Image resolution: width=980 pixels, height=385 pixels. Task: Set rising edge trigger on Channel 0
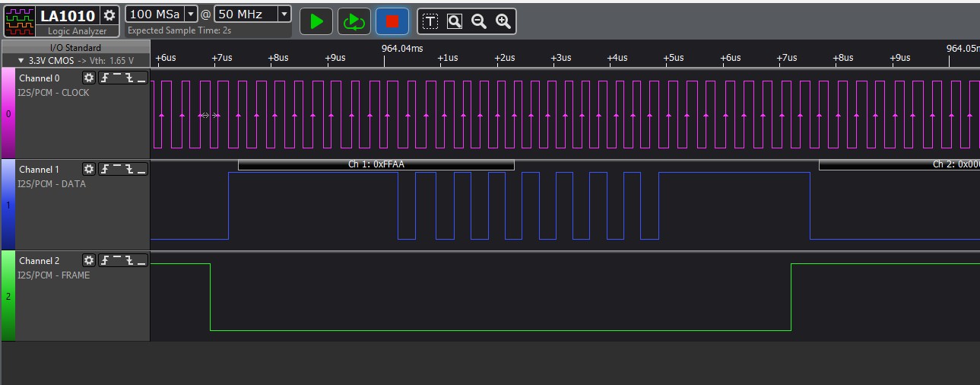(x=104, y=78)
